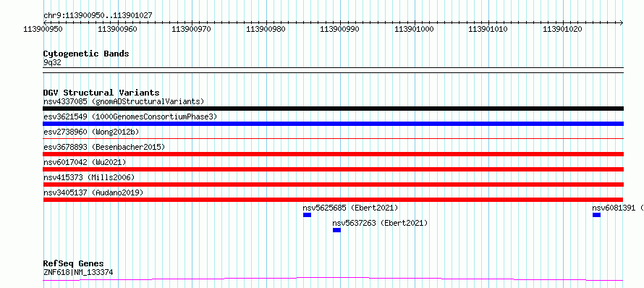The width and height of the screenshot is (644, 288).
Task: Open variant esv3621549 1000Genomes label
Action: (x=130, y=117)
